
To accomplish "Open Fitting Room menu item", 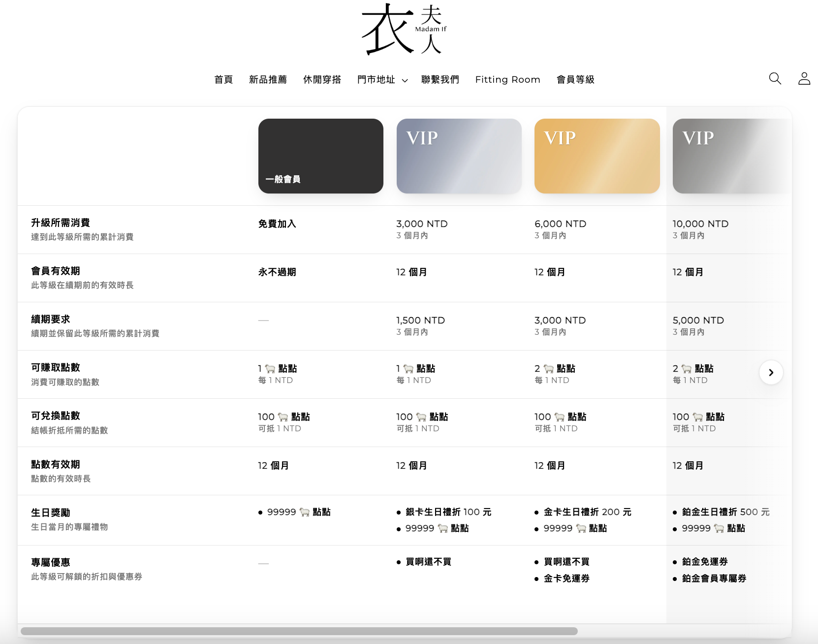I will pos(507,80).
